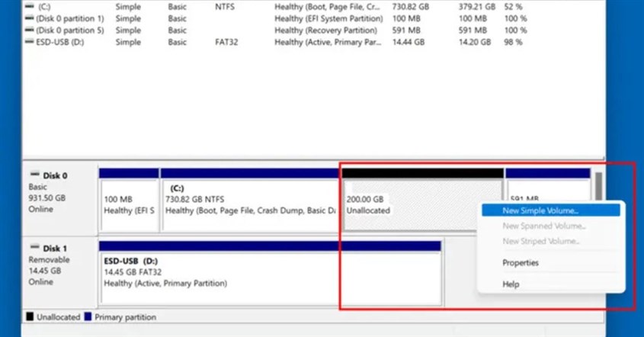The width and height of the screenshot is (644, 337).
Task: Select the 200.00 GB Unallocated space
Action: (x=423, y=200)
